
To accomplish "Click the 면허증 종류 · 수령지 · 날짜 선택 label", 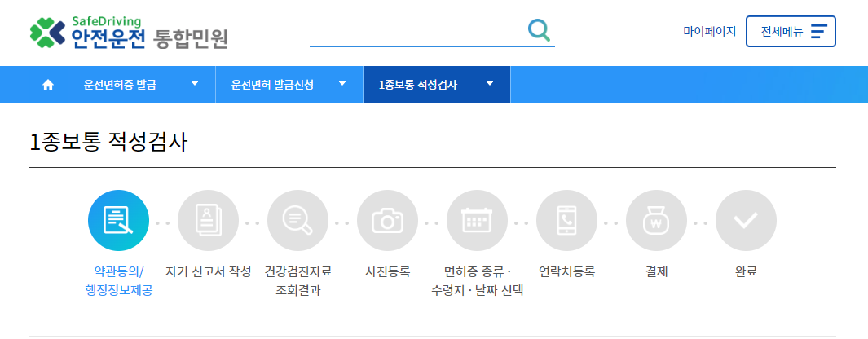I will click(x=477, y=281).
